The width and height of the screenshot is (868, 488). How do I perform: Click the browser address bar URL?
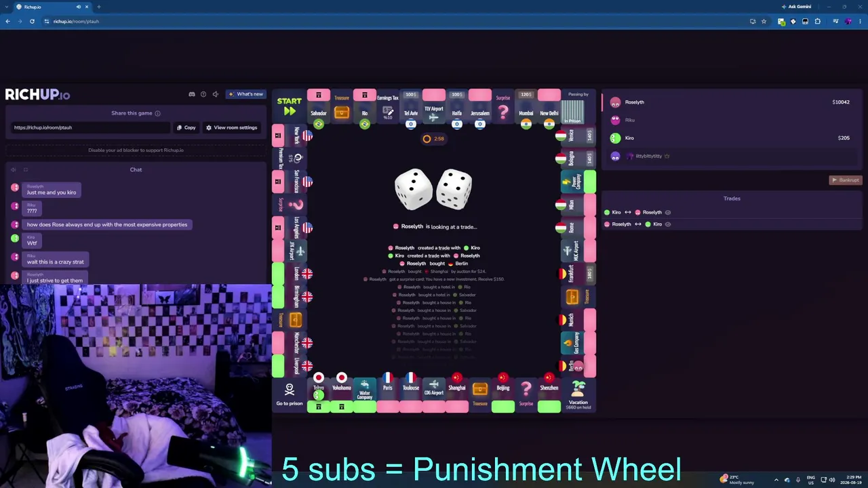click(76, 22)
